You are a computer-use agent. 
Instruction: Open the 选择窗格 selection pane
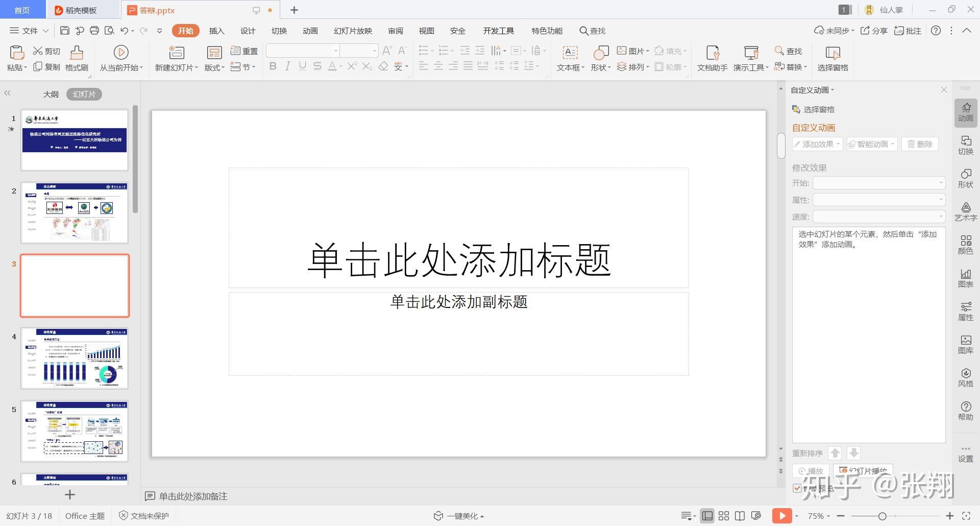[x=832, y=58]
